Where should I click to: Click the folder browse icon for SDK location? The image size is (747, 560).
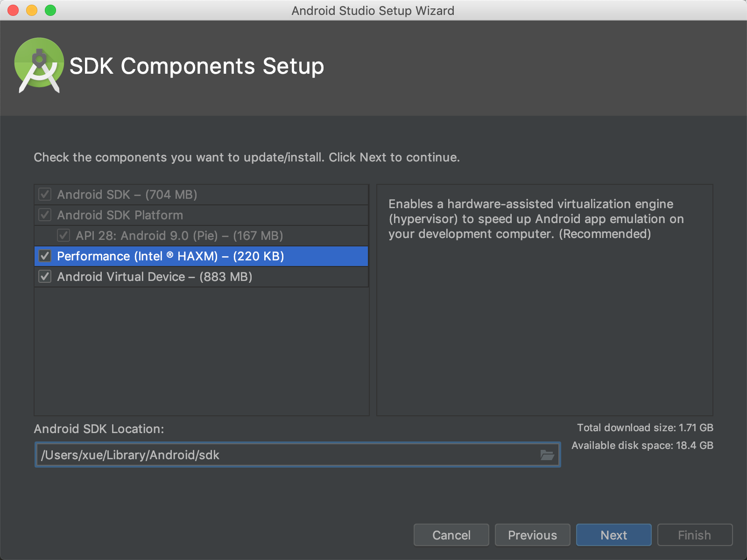click(547, 455)
